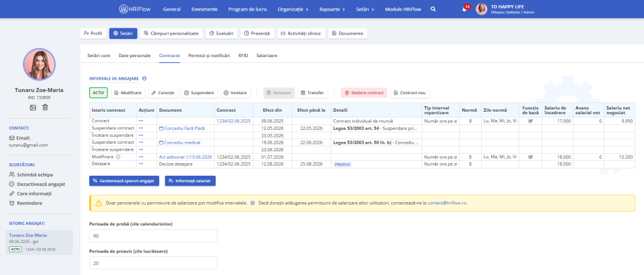Click the Perioada de preaviz input field

[153, 263]
